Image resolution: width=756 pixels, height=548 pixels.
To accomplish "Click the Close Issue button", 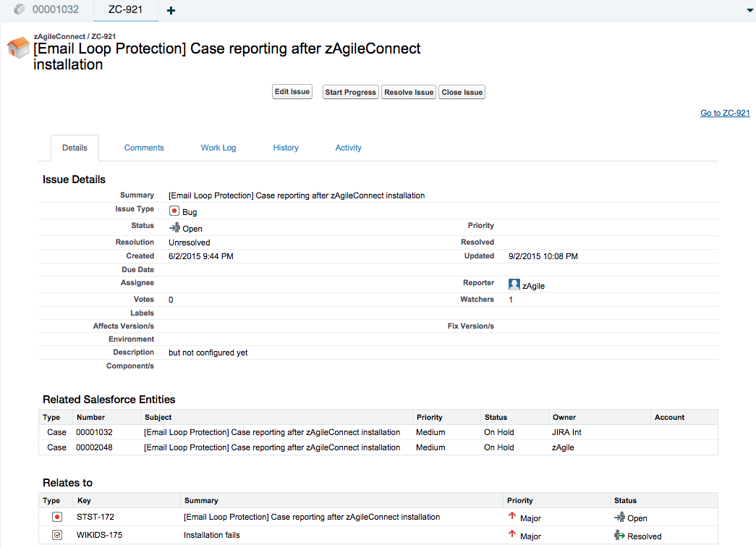I will pyautogui.click(x=462, y=92).
